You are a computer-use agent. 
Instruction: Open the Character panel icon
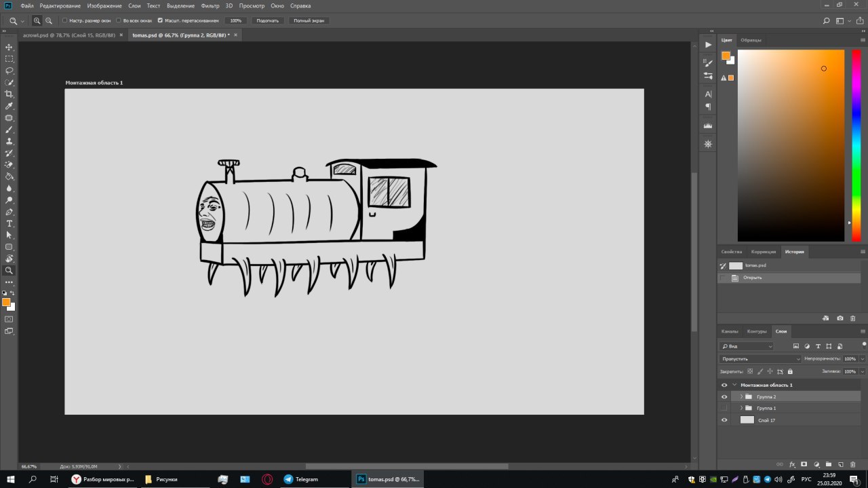[709, 94]
